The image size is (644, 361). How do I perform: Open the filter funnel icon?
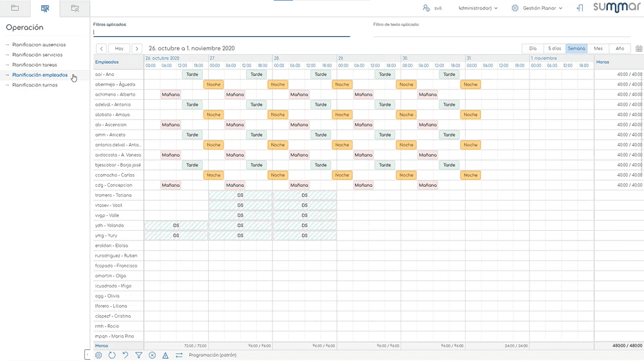(x=139, y=355)
